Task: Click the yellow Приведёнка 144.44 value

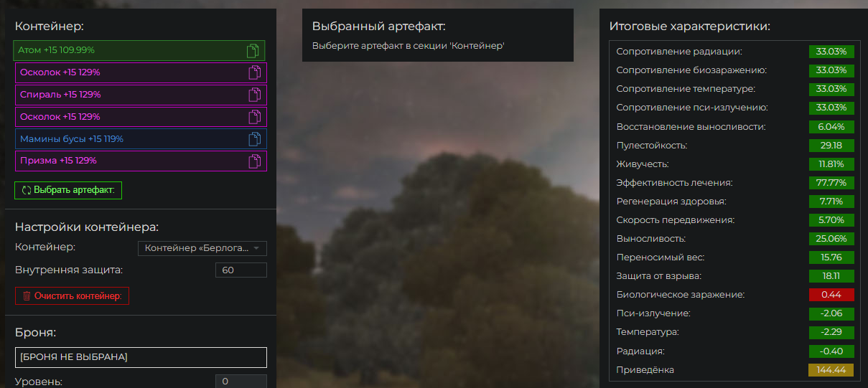Action: 831,370
